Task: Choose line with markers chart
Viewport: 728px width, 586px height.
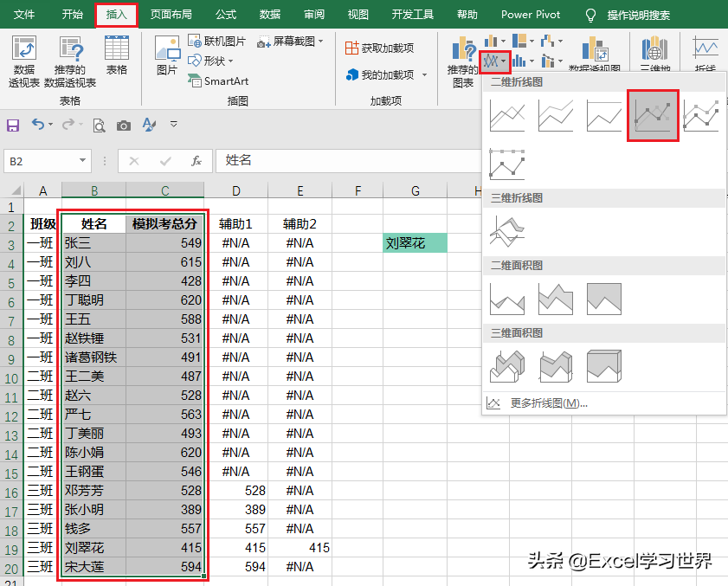Action: [653, 116]
